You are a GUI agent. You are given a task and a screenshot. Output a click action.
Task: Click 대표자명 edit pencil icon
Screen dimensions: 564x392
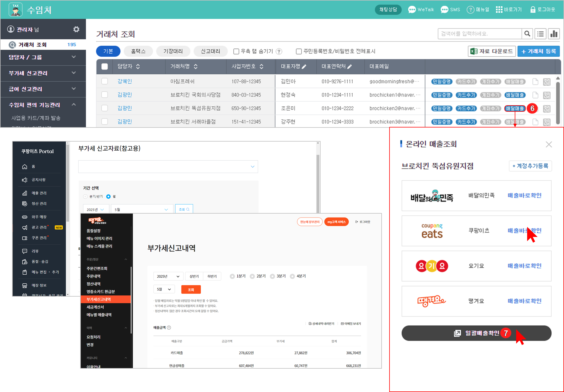[x=304, y=67]
